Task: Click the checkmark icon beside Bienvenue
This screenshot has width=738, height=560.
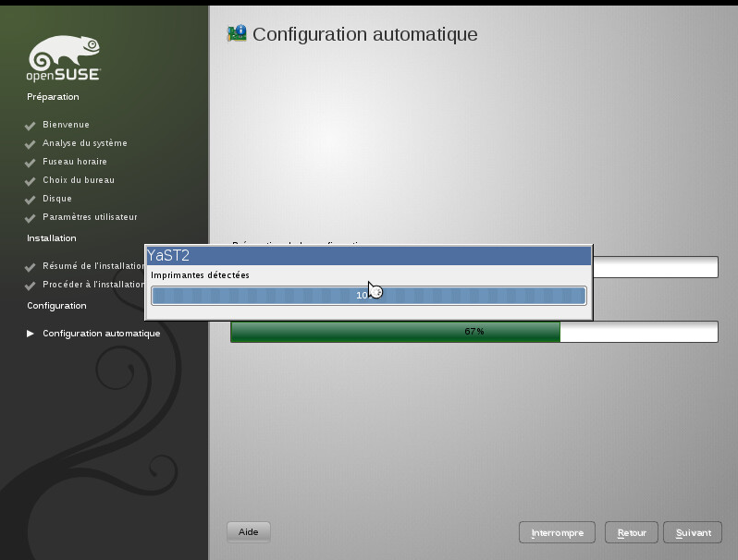Action: pyautogui.click(x=31, y=126)
